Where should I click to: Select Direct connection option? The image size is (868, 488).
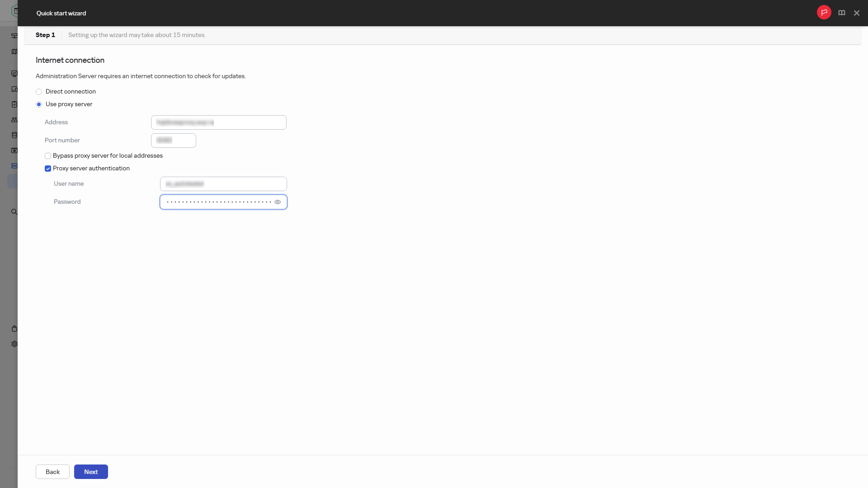click(x=39, y=92)
